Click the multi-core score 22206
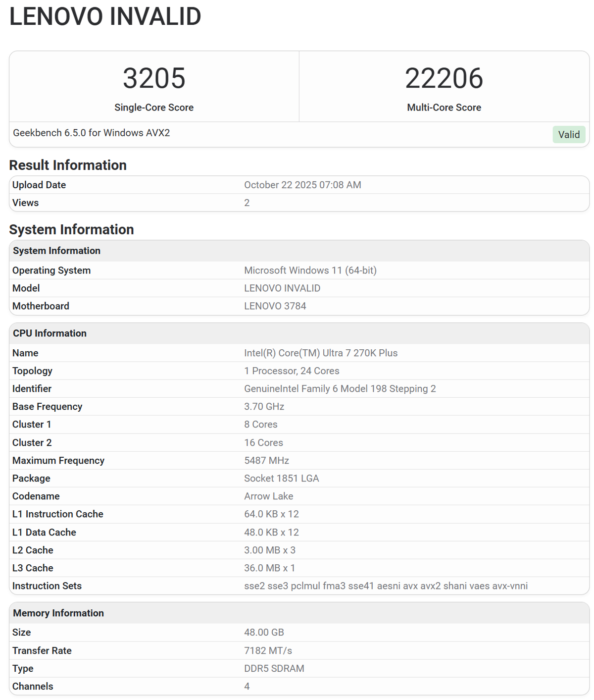Viewport: 594px width, 700px height. coord(444,78)
